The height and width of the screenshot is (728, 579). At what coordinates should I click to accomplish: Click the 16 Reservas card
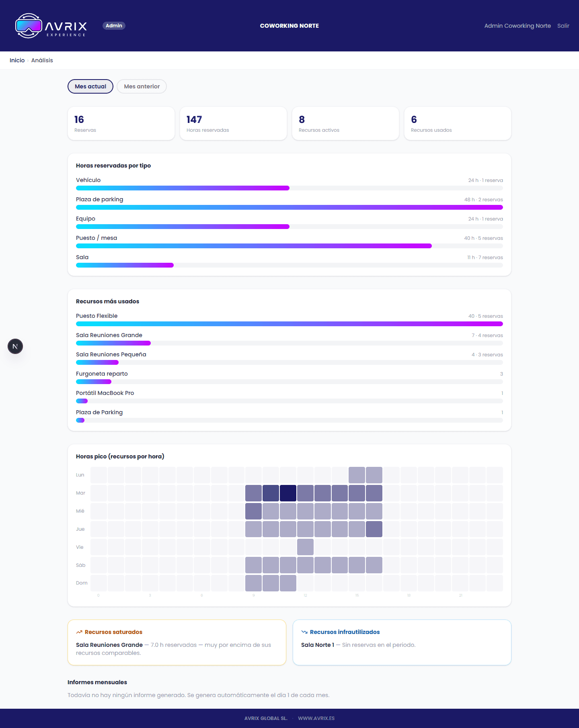click(121, 123)
